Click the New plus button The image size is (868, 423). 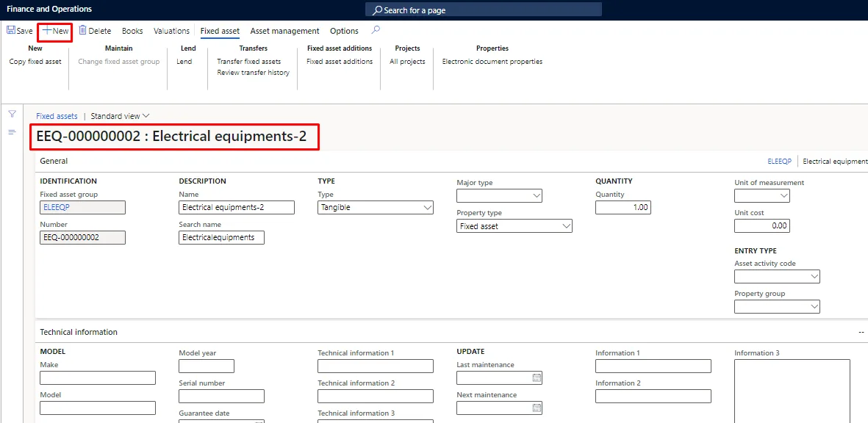point(55,31)
